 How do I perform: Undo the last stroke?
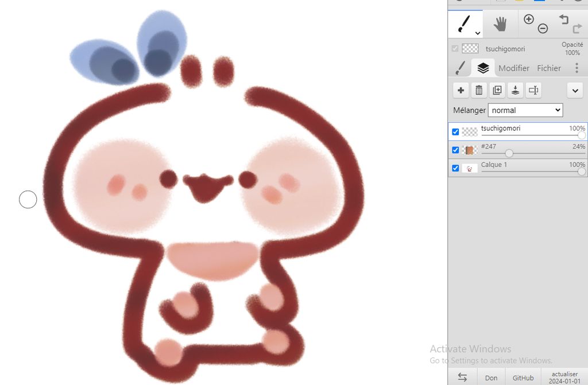564,19
